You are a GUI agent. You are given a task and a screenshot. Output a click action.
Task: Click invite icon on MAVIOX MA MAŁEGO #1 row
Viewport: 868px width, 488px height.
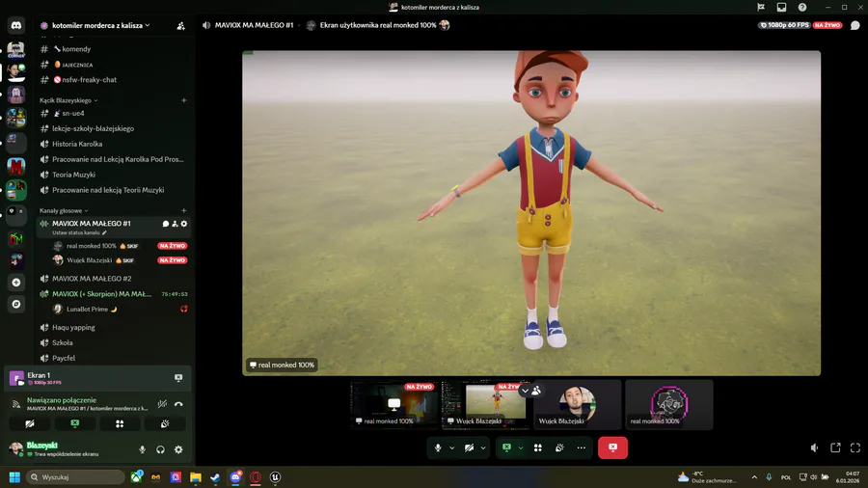point(175,224)
